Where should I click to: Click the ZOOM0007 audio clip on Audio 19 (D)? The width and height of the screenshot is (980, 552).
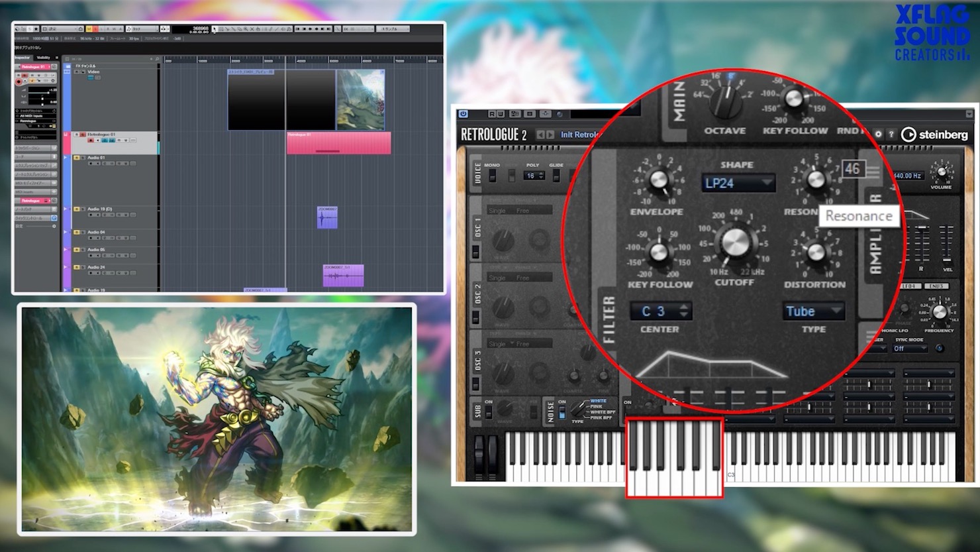click(327, 217)
